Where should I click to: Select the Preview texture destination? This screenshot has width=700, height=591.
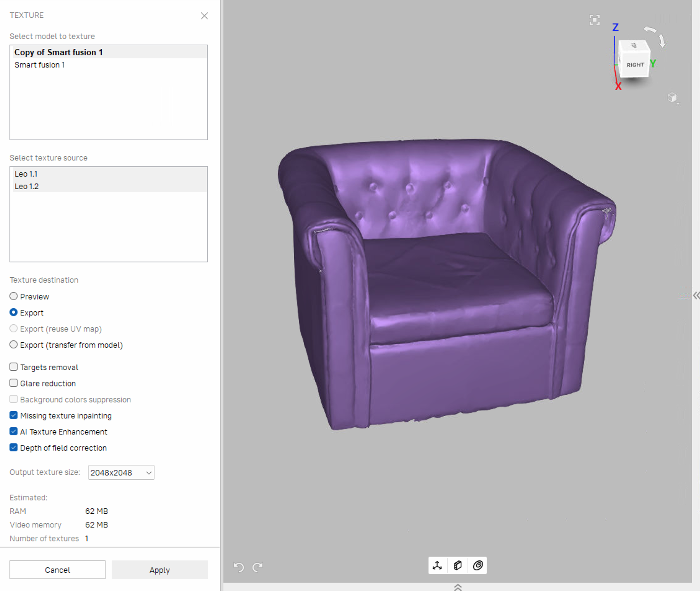[14, 296]
